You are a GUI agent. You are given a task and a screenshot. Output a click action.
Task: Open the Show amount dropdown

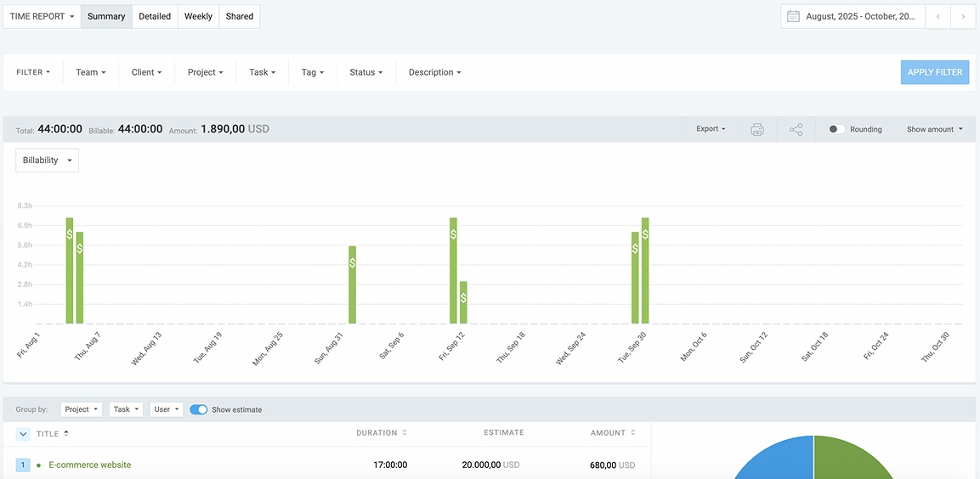(x=935, y=129)
